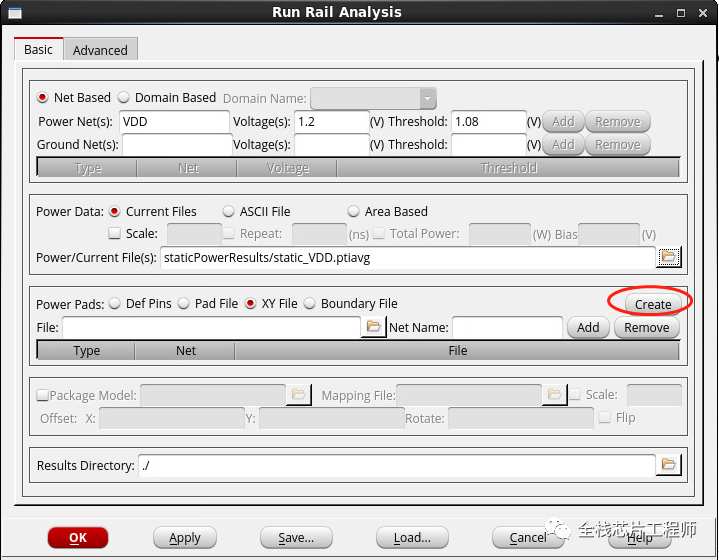719x560 pixels.
Task: Click the circled Create button
Action: coord(653,304)
